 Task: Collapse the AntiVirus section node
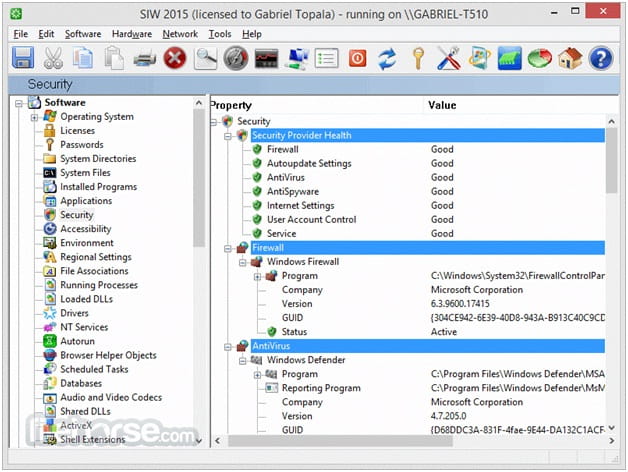(x=227, y=347)
